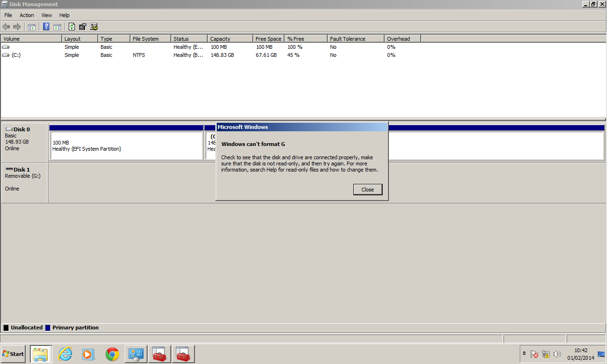This screenshot has width=607, height=364.
Task: Open Windows Media Player taskbar icon
Action: coord(89,354)
